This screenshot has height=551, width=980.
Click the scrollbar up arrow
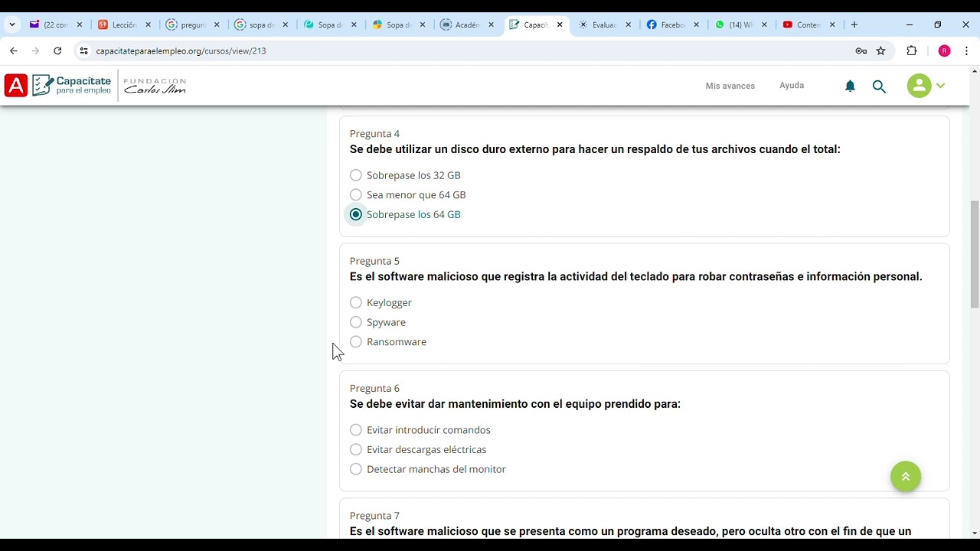click(x=975, y=71)
